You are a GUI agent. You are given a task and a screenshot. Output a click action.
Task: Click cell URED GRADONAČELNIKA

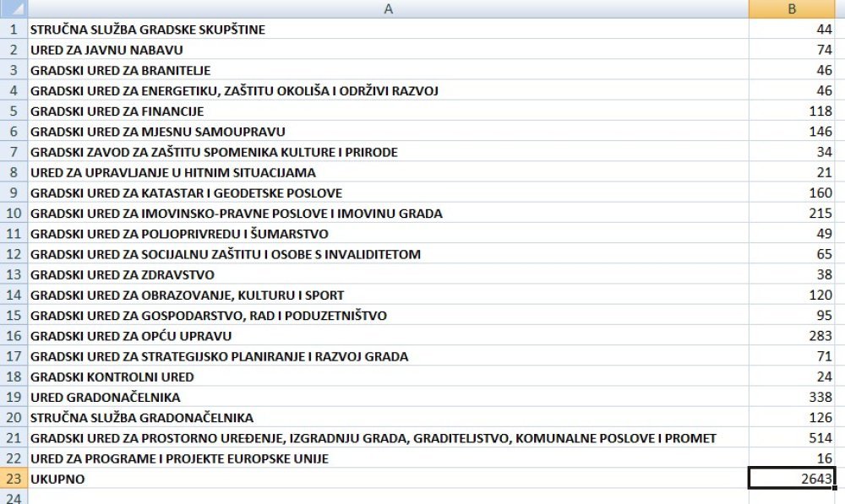click(x=388, y=398)
